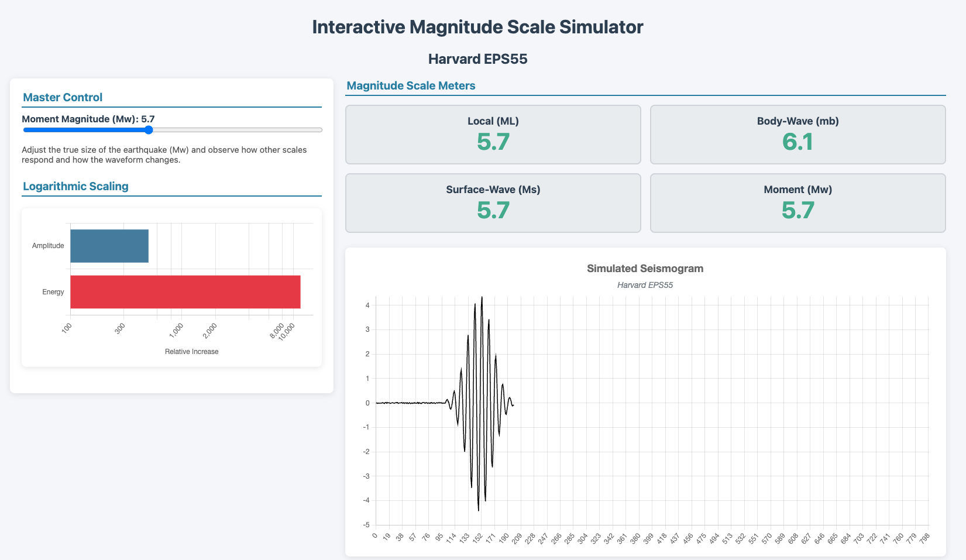Click the italic Harvard EPS55 chart subtitle

pyautogui.click(x=645, y=285)
